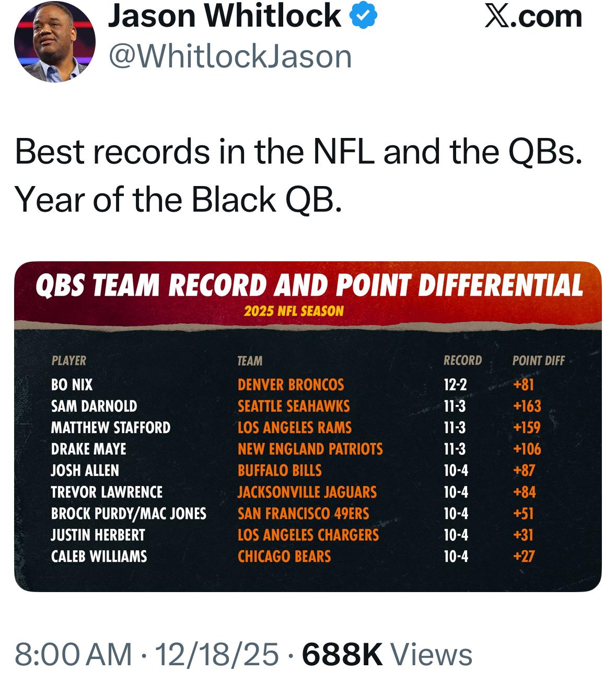The width and height of the screenshot is (616, 683).
Task: Click the 8:00 AM timestamp
Action: click(x=73, y=654)
